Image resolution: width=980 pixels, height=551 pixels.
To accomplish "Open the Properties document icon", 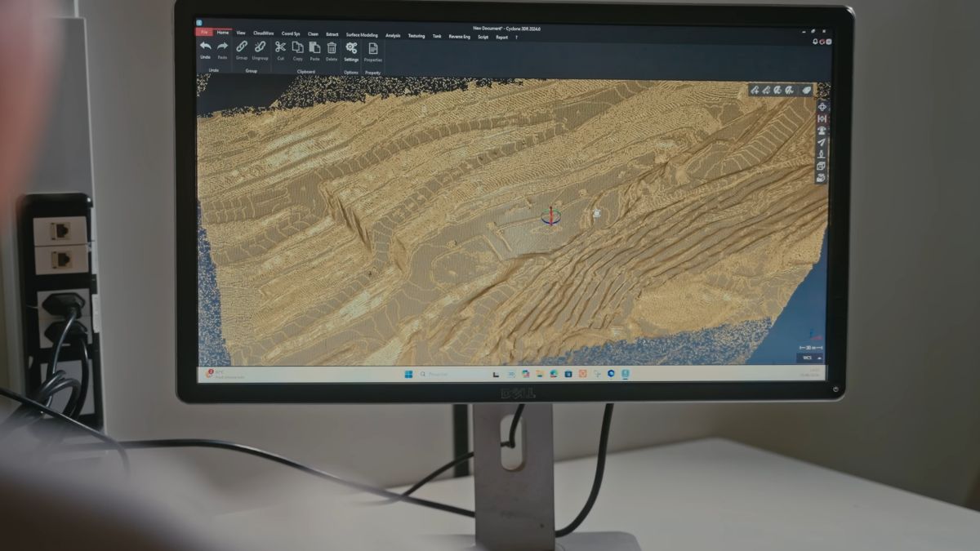I will point(373,48).
